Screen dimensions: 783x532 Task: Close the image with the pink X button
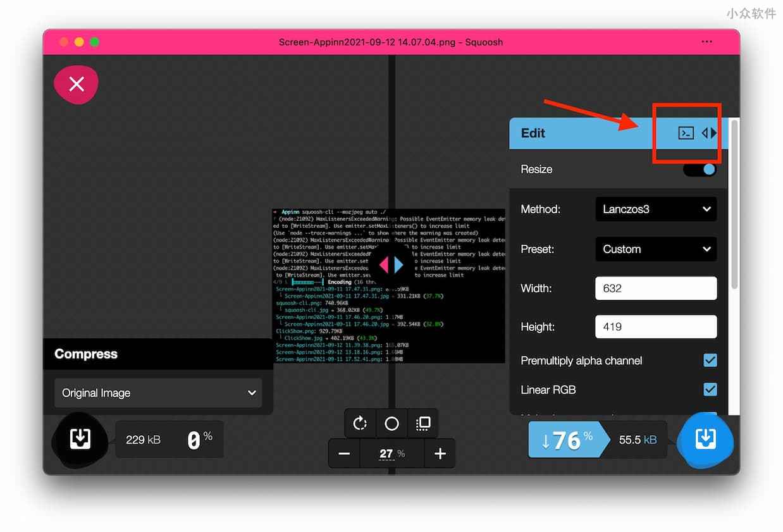pyautogui.click(x=77, y=84)
